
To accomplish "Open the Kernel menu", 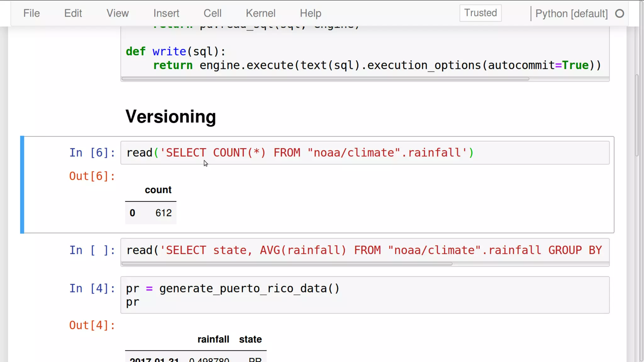I will 260,13.
